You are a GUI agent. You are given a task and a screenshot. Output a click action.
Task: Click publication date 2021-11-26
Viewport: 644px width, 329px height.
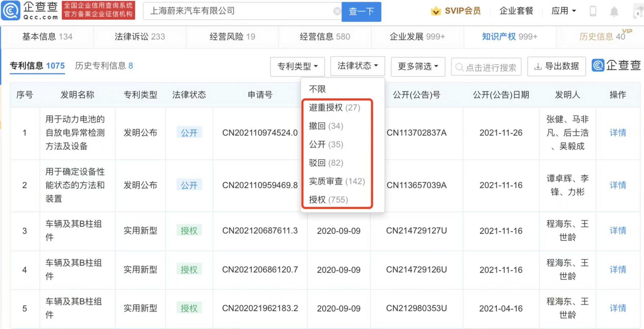501,133
